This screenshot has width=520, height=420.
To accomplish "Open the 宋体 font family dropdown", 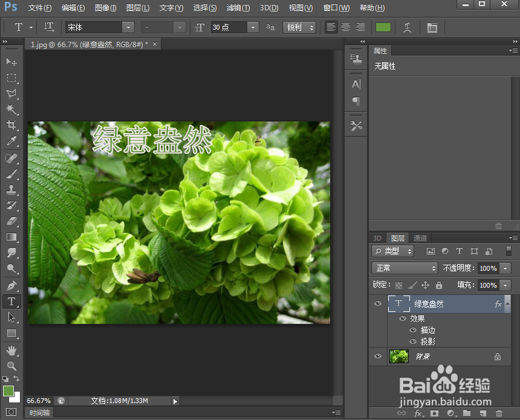I will coord(128,28).
